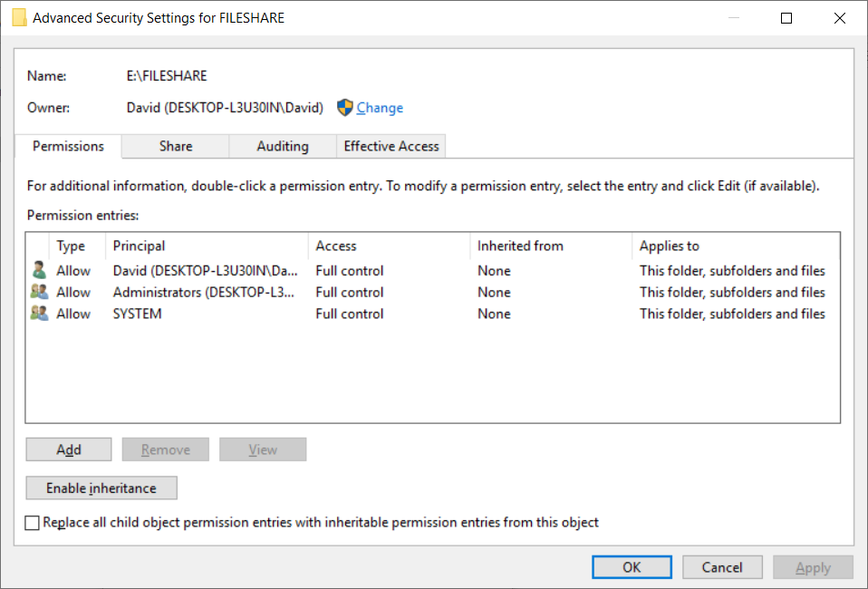Open the Effective Access tab
This screenshot has width=868, height=589.
click(x=391, y=146)
